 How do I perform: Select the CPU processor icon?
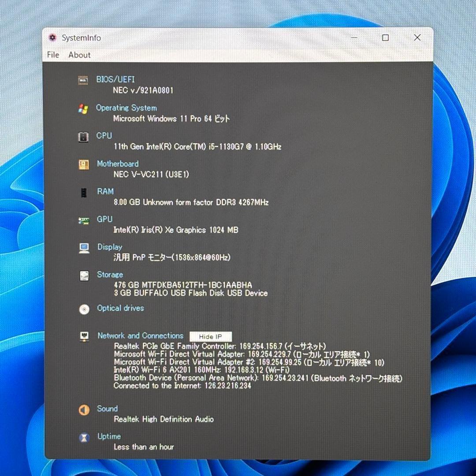[84, 136]
